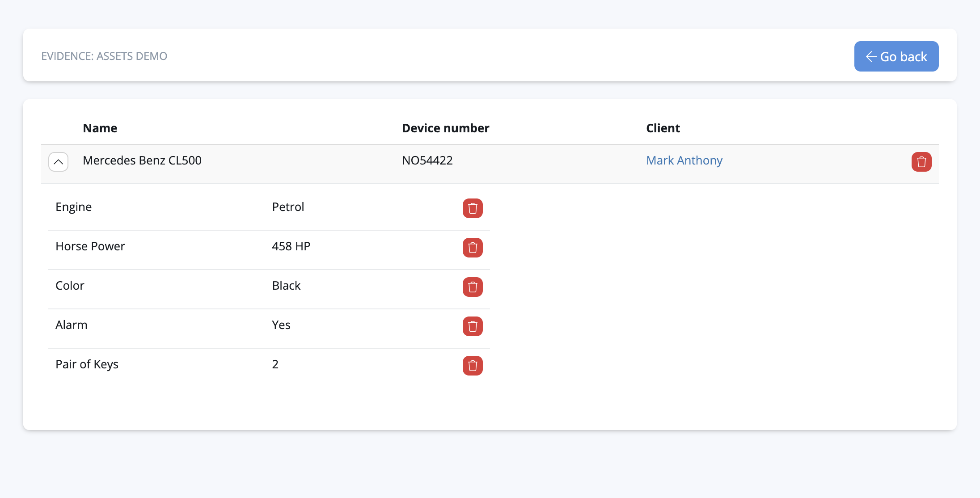Delete the Pair of Keys property
Viewport: 980px width, 498px height.
[473, 366]
